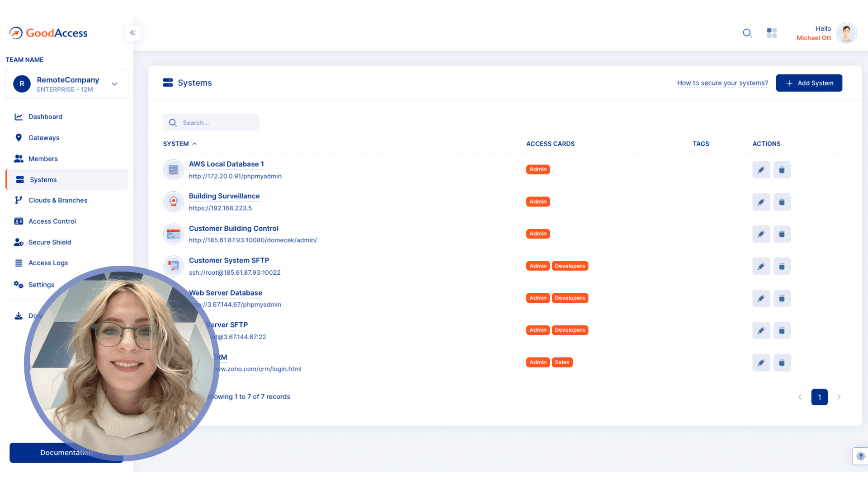Collapse the sidebar with the chevron button
Viewport: 868px width, 488px height.
(133, 33)
